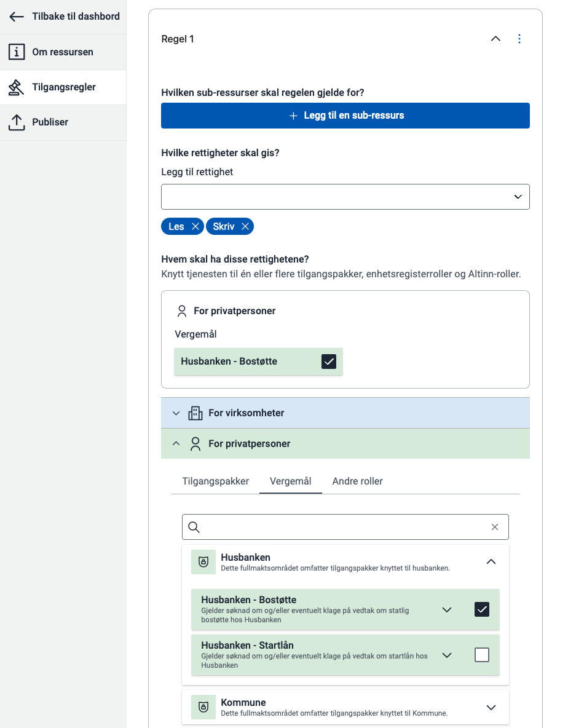Go to Tilgangsregler in the sidebar
The image size is (568, 728).
(63, 87)
